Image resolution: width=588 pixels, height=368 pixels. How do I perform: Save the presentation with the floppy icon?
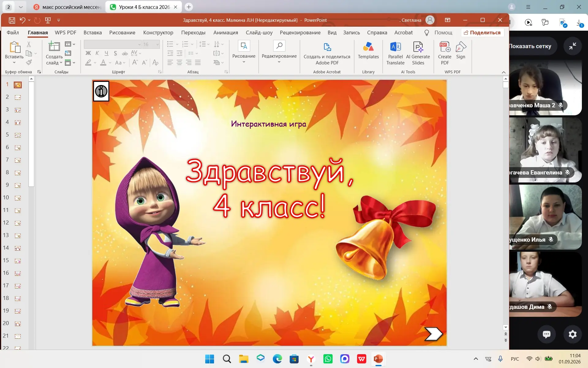(x=12, y=20)
